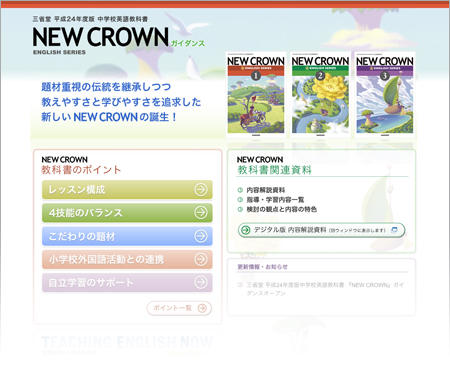
Task: Click bullet icon beside 内容解説資料
Action: click(x=240, y=190)
